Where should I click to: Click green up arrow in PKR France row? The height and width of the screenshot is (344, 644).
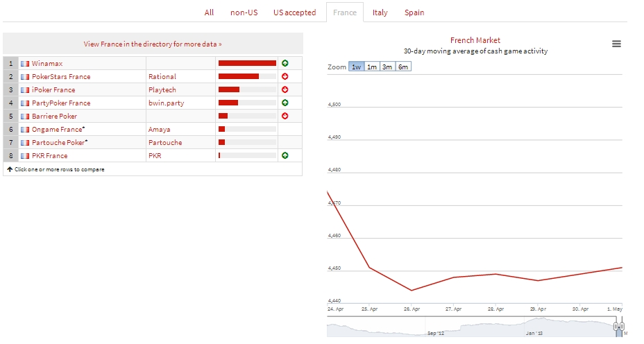(285, 155)
